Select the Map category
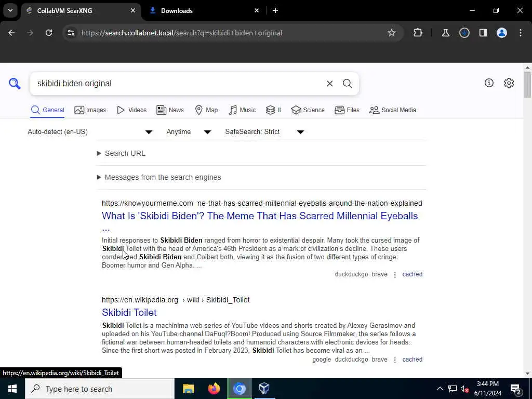The height and width of the screenshot is (399, 532). click(206, 110)
